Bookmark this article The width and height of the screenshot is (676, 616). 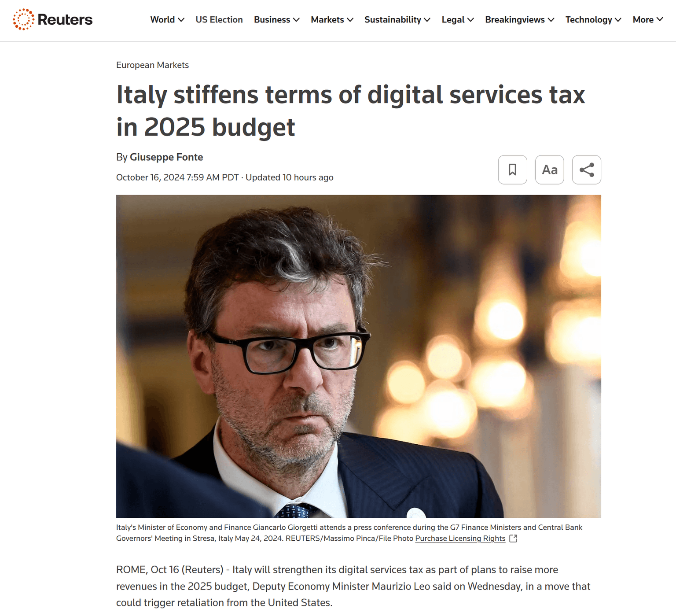tap(512, 170)
